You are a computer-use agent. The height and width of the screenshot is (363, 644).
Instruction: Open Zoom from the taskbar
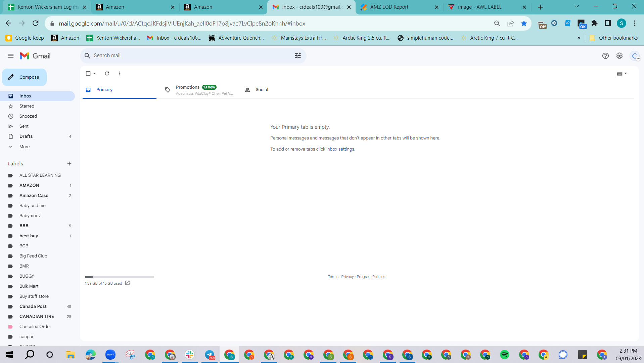click(110, 355)
